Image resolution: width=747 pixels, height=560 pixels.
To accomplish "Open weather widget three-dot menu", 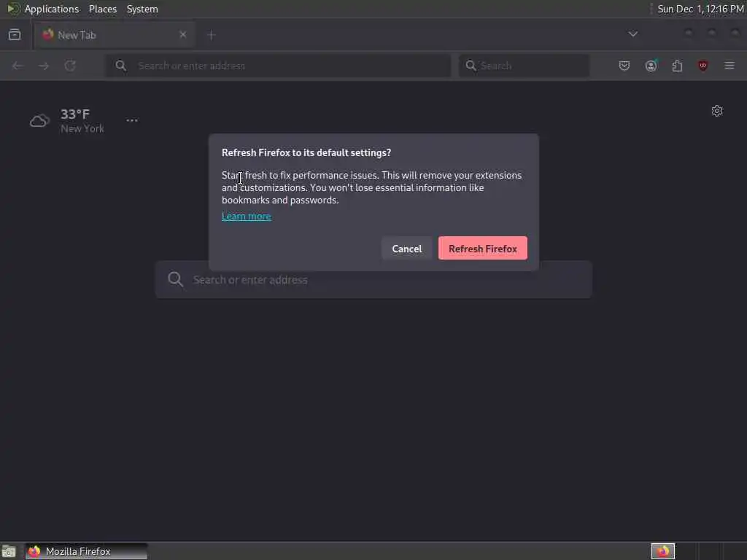I will point(132,120).
